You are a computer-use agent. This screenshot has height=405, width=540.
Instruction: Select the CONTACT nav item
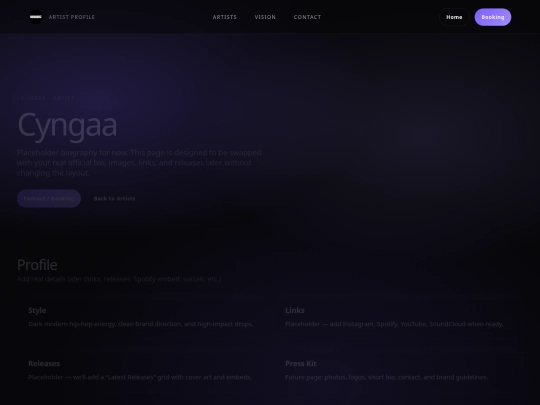307,17
